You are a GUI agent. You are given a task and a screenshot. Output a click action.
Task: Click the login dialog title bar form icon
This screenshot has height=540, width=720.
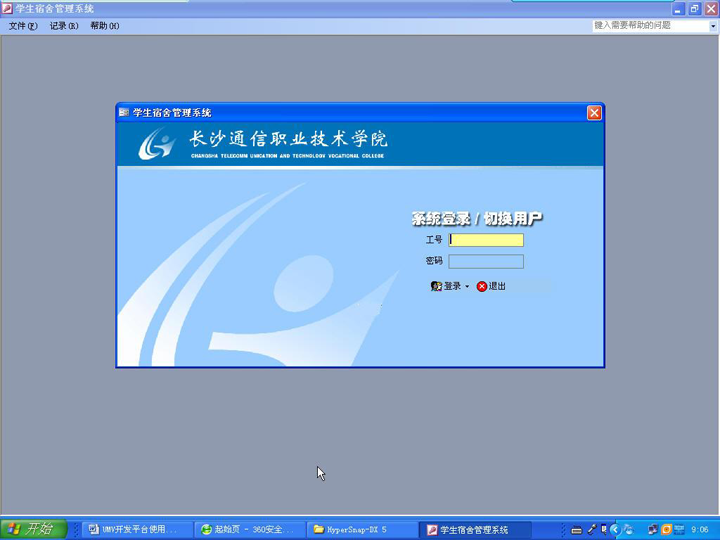pos(124,112)
